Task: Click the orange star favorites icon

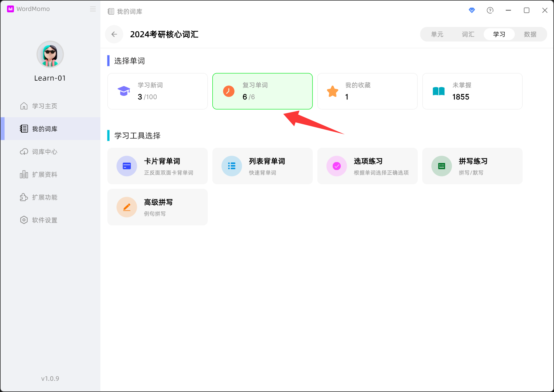Action: coord(333,91)
